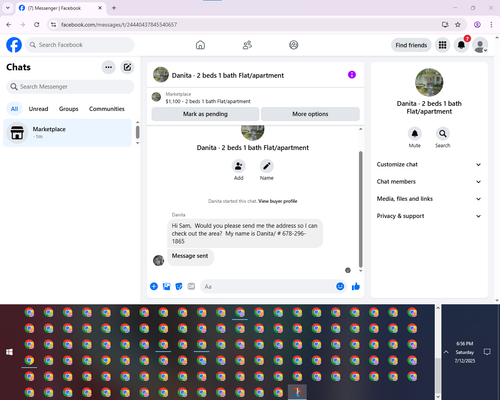Open the Friends icon in top navigation
The height and width of the screenshot is (400, 500).
point(247,45)
